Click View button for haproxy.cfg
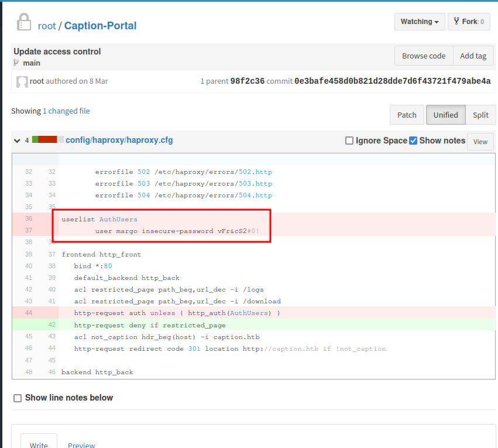498x448 pixels. 480,142
